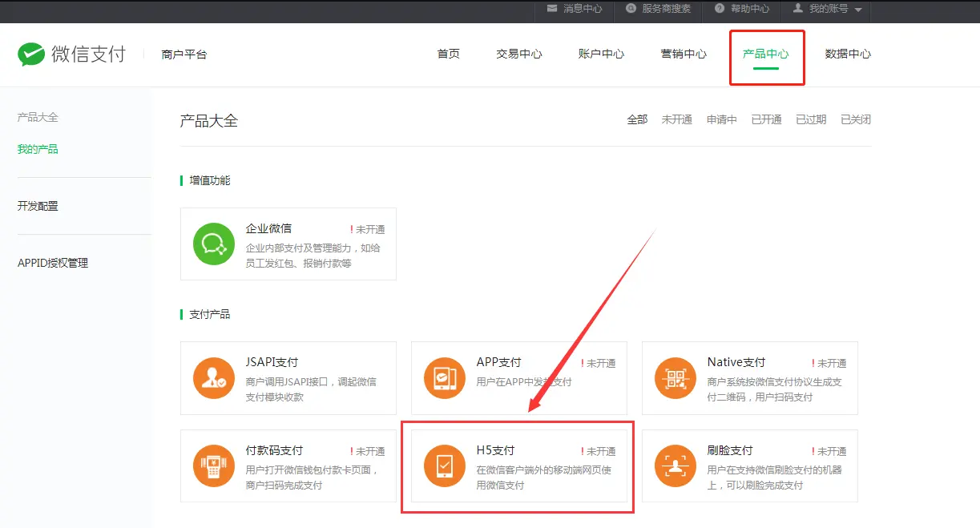Click the JSAPI支付 orange icon
Viewport: 980px width, 528px height.
tap(213, 378)
